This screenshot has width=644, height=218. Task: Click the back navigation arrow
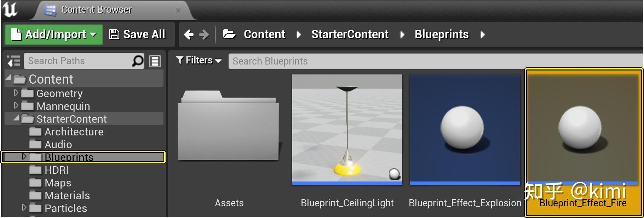[189, 34]
